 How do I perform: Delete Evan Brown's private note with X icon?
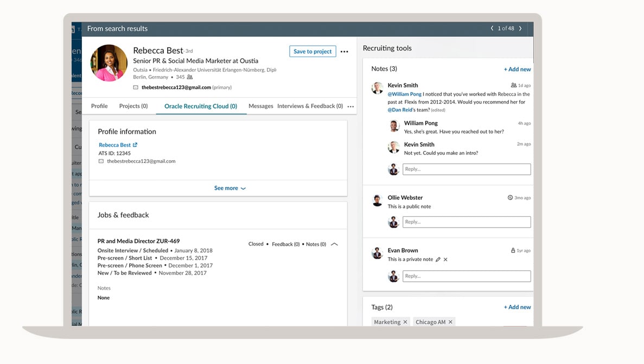coord(446,260)
